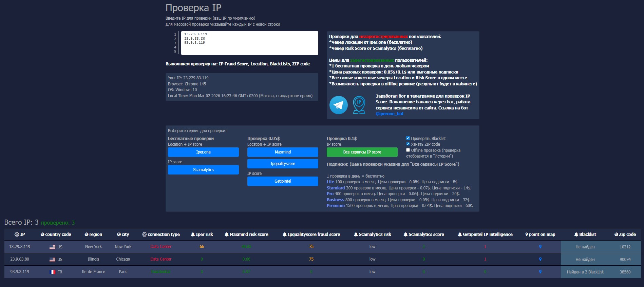Uncheck the Проверять Blacklist checkbox
The width and height of the screenshot is (644, 287).
(x=408, y=138)
